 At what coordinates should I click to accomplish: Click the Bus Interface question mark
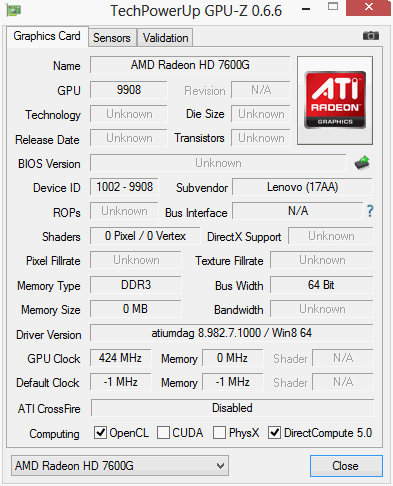tap(370, 211)
